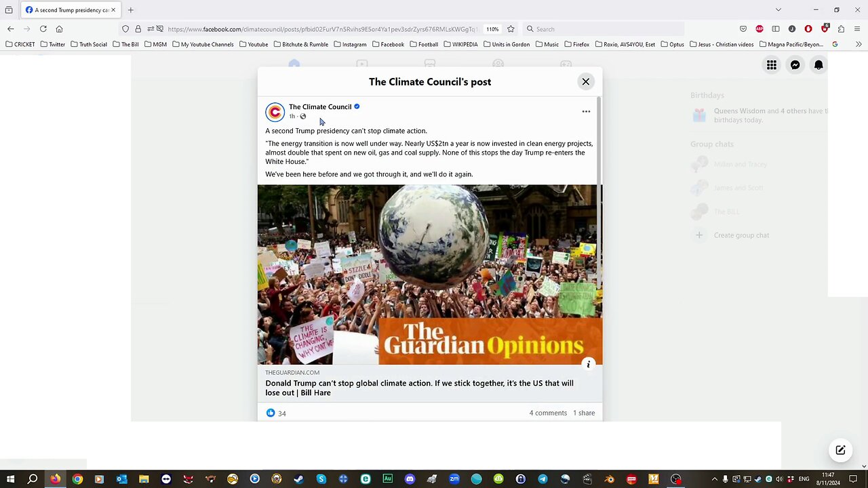This screenshot has width=868, height=488.
Task: Go back with the browser back arrow
Action: pos(10,29)
